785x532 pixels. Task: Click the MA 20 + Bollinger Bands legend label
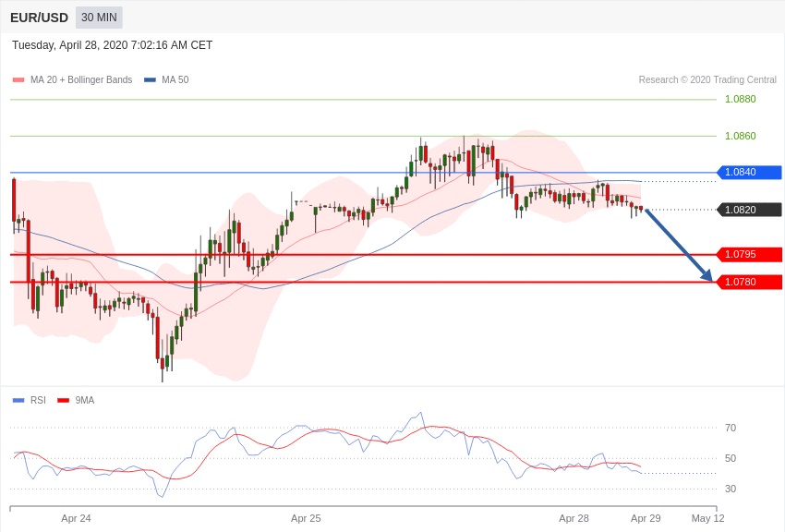(x=81, y=79)
